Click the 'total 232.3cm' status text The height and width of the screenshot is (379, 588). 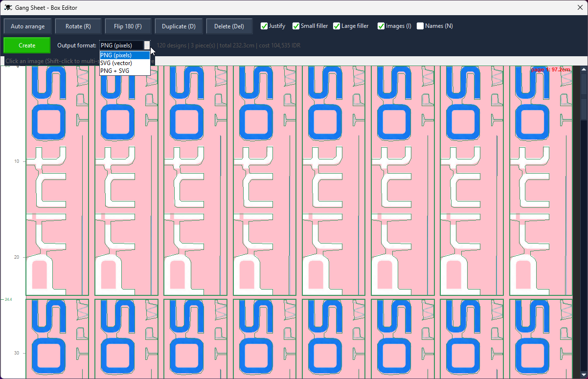237,45
